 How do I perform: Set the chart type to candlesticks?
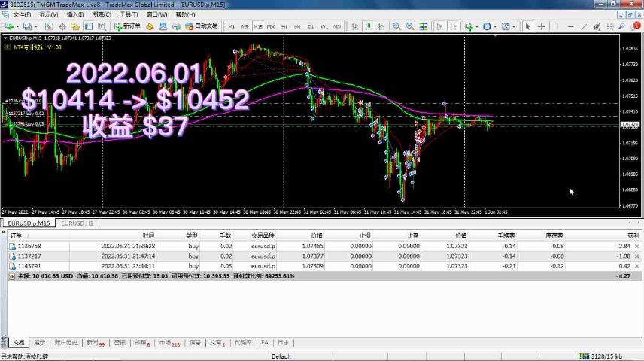368,26
